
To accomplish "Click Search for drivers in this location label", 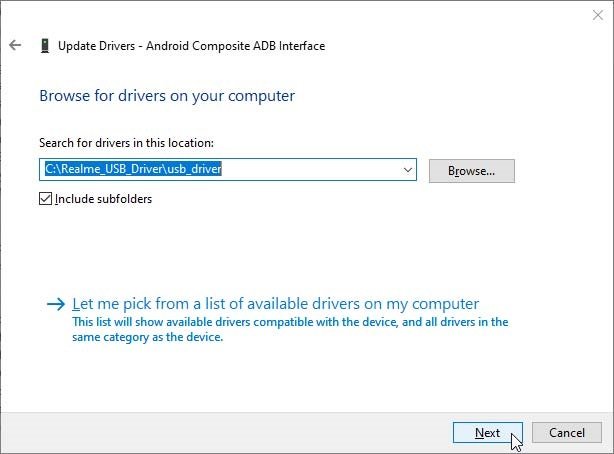I will 126,143.
